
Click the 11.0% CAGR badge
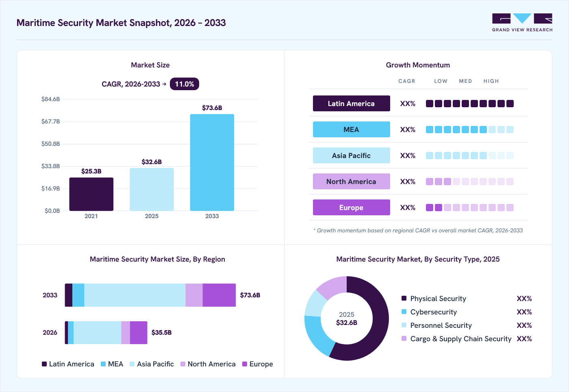185,84
